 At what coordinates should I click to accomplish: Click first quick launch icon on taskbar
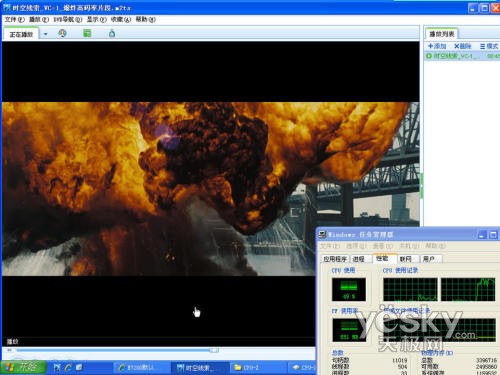pyautogui.click(x=57, y=368)
